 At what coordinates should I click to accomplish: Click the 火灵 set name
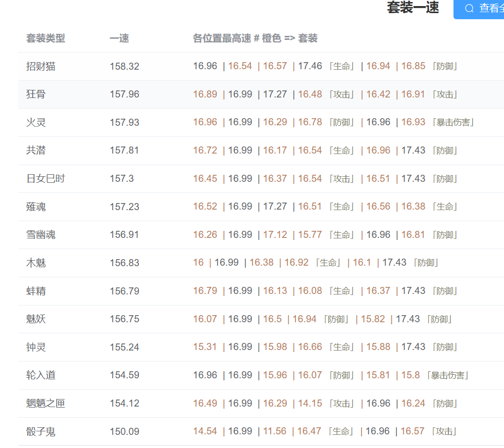coord(36,123)
